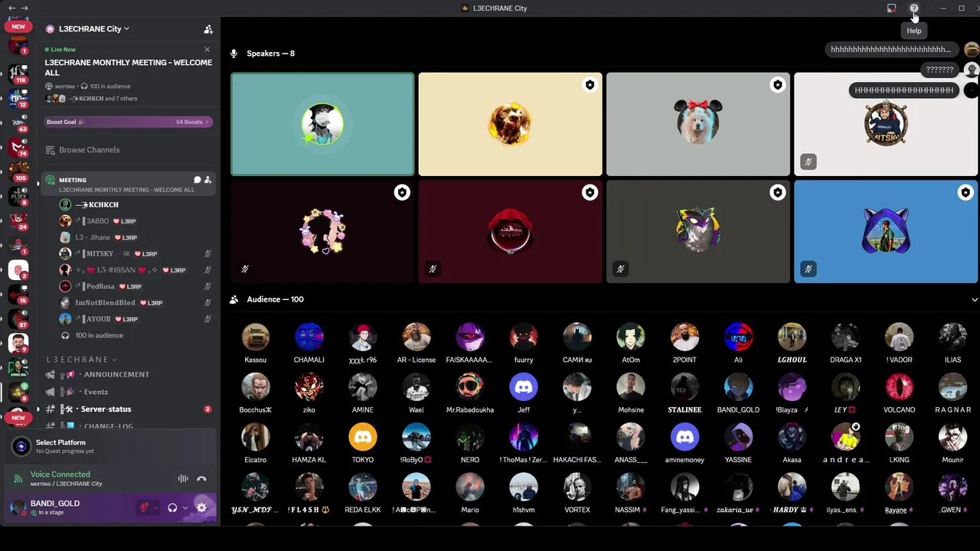980x551 pixels.
Task: Dismiss the Live Now meeting banner
Action: point(207,50)
